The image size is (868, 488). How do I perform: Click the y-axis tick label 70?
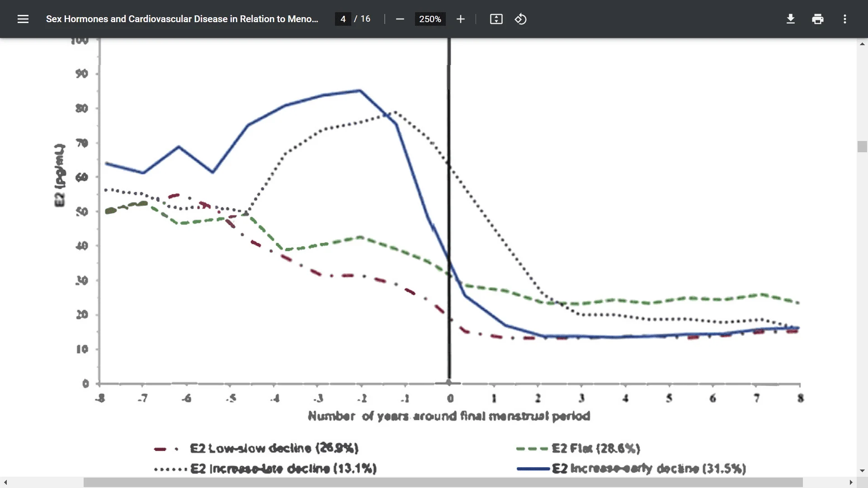[82, 143]
